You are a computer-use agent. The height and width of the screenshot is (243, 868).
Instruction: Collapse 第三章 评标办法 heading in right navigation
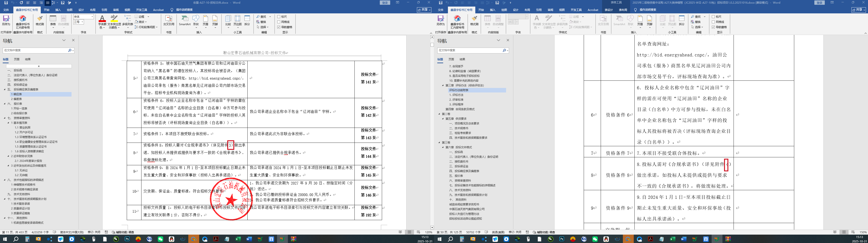pos(443,85)
